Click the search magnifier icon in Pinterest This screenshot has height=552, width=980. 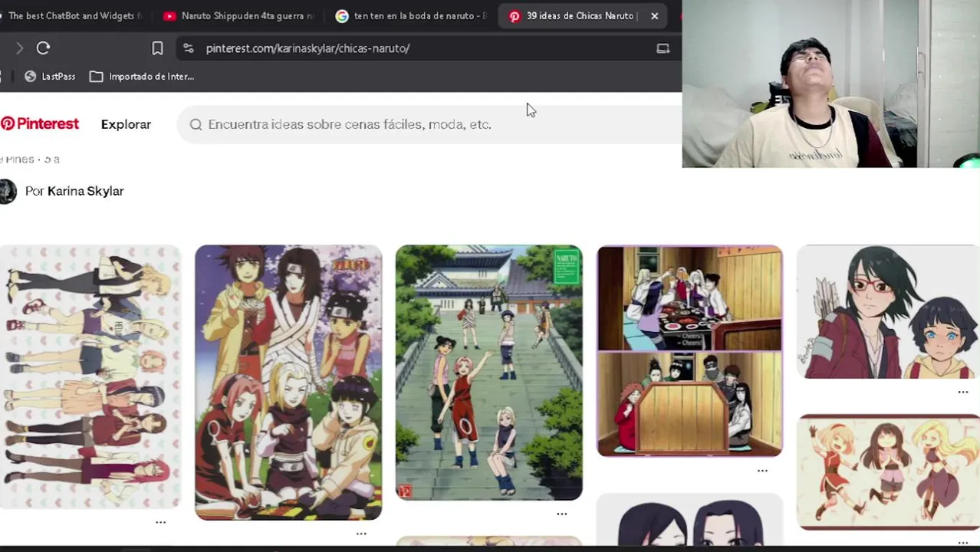(x=196, y=124)
